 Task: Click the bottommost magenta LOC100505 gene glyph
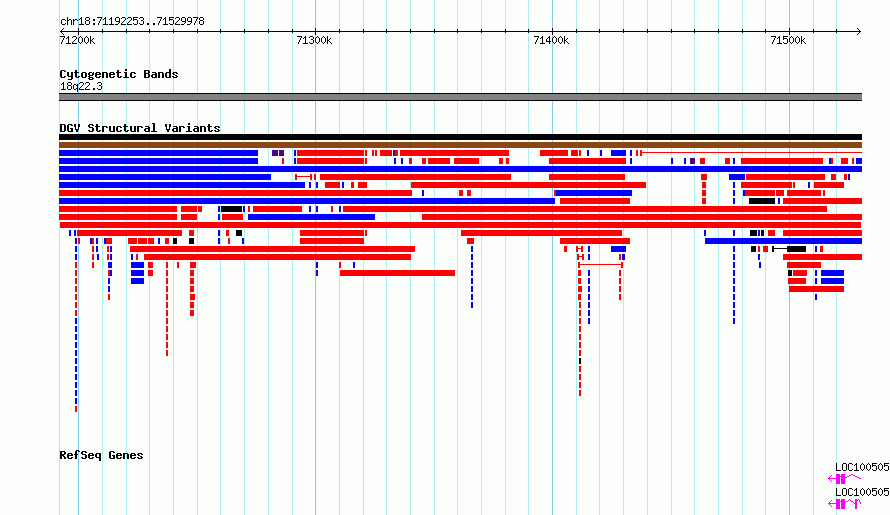(x=845, y=504)
